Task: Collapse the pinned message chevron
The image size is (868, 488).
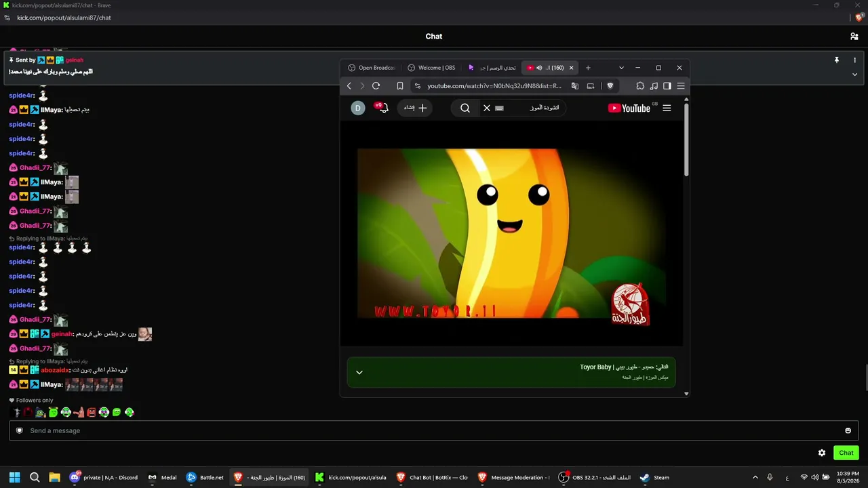Action: pos(854,74)
